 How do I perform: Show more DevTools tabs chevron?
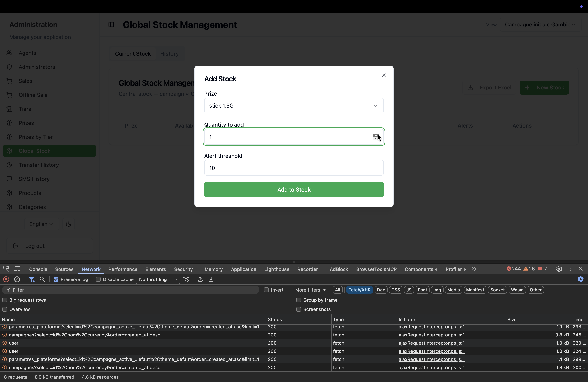tap(474, 269)
